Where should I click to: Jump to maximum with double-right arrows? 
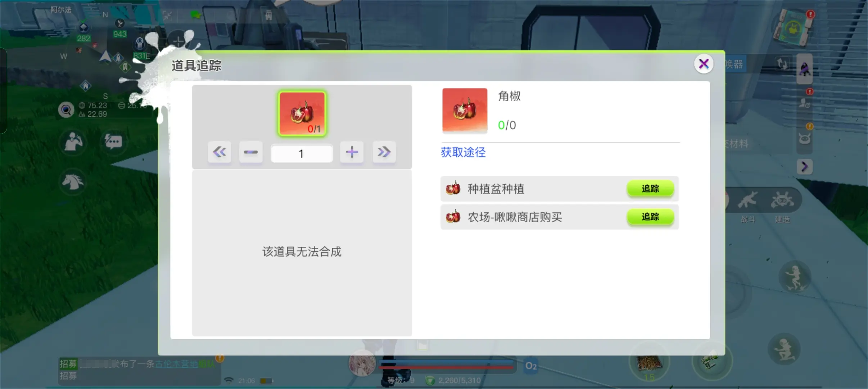coord(384,152)
